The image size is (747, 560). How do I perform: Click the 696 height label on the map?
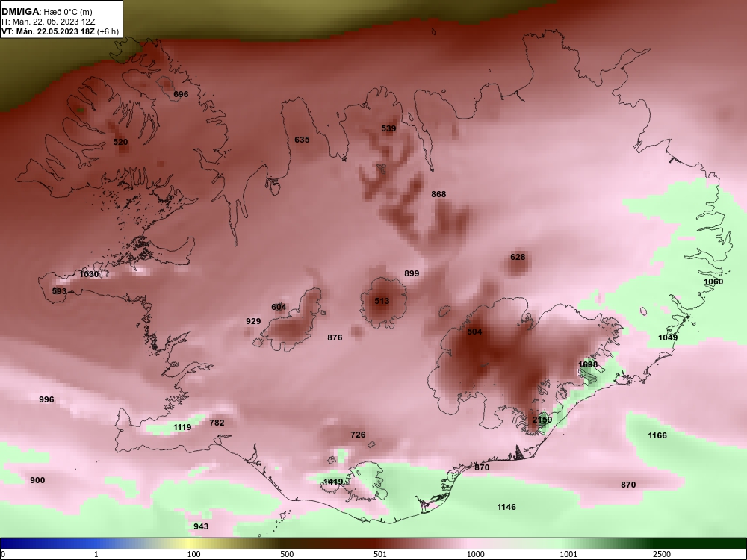(x=181, y=94)
